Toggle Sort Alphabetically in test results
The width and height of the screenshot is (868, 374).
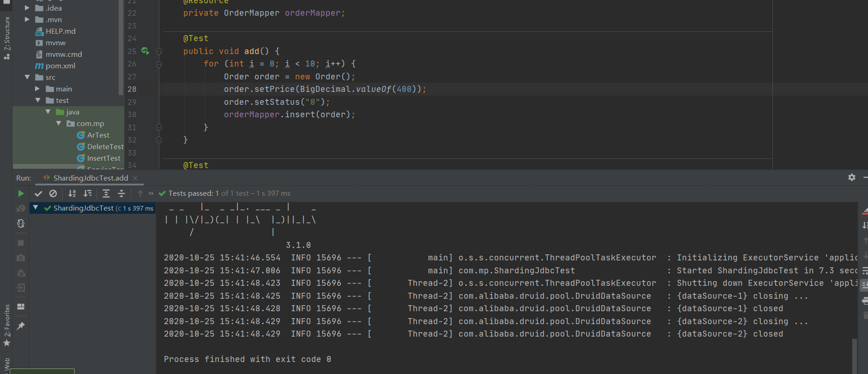pos(72,193)
